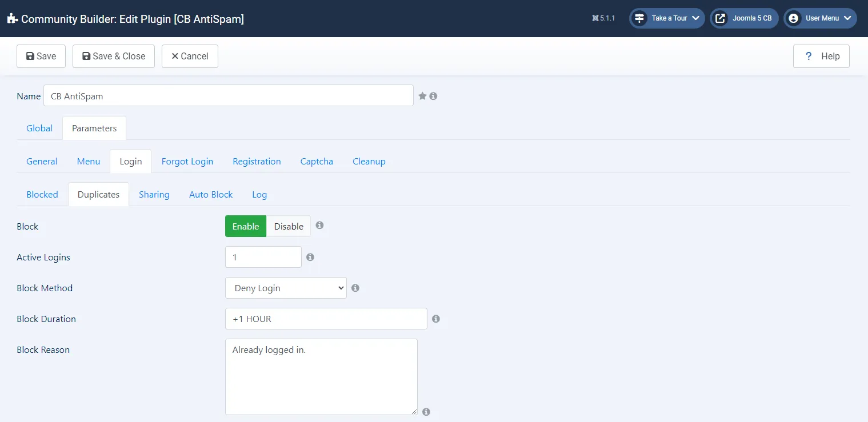The height and width of the screenshot is (422, 868).
Task: Click the Save button
Action: (x=41, y=56)
